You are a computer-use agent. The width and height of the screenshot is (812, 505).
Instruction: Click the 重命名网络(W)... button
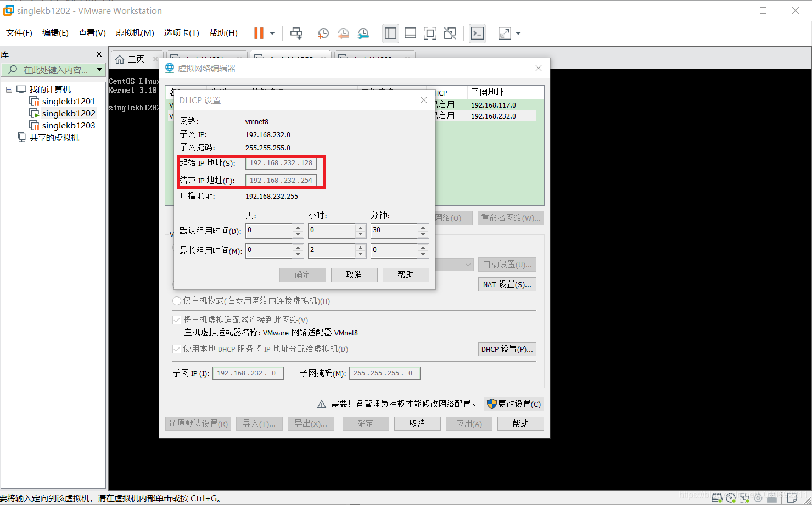[511, 218]
